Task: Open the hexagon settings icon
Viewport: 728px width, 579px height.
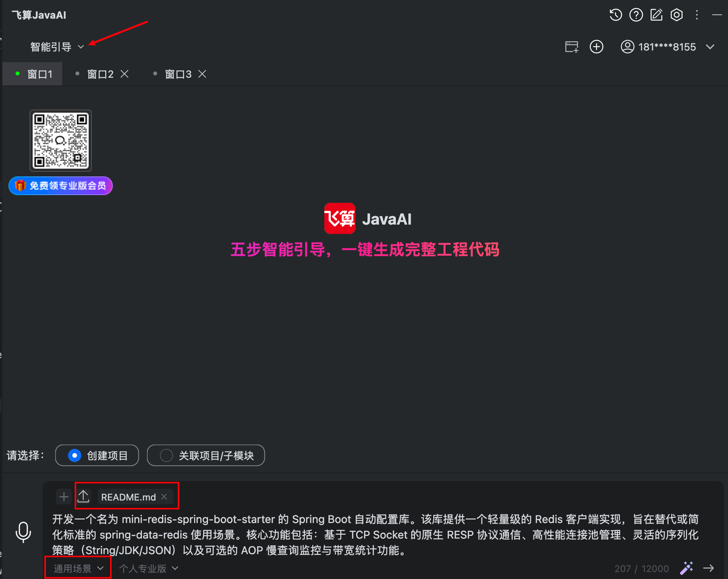Action: click(677, 15)
